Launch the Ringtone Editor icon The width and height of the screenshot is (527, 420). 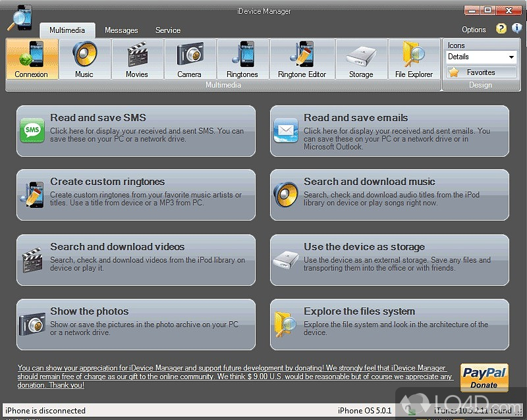pos(302,59)
